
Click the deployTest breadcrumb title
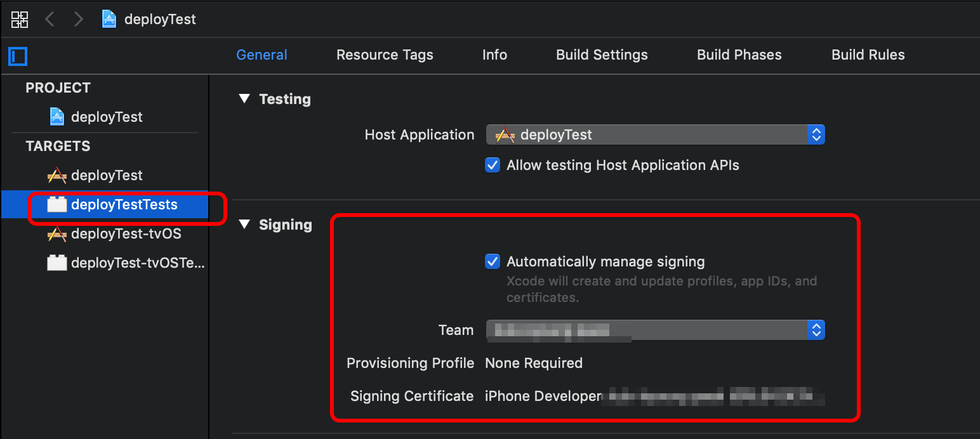point(160,19)
